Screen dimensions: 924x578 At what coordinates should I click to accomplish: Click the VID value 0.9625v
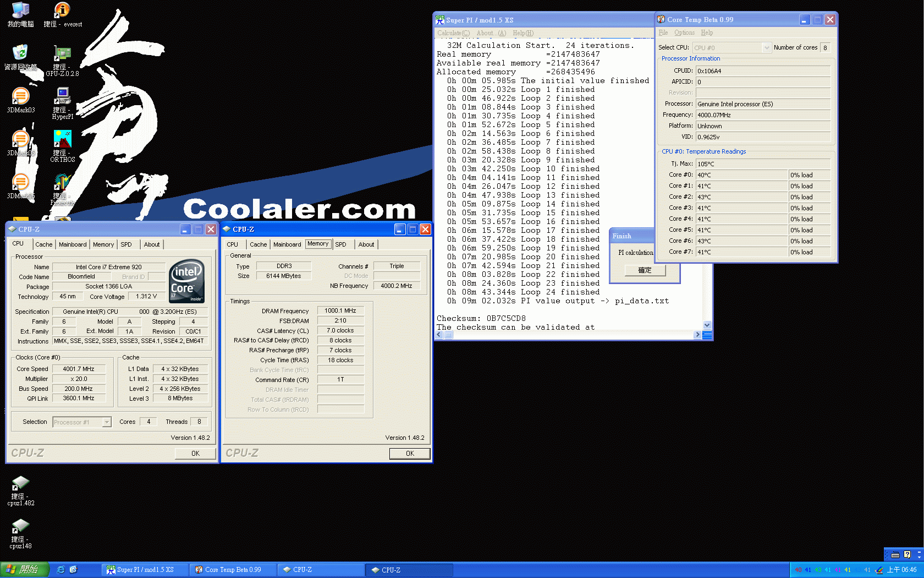(x=763, y=137)
